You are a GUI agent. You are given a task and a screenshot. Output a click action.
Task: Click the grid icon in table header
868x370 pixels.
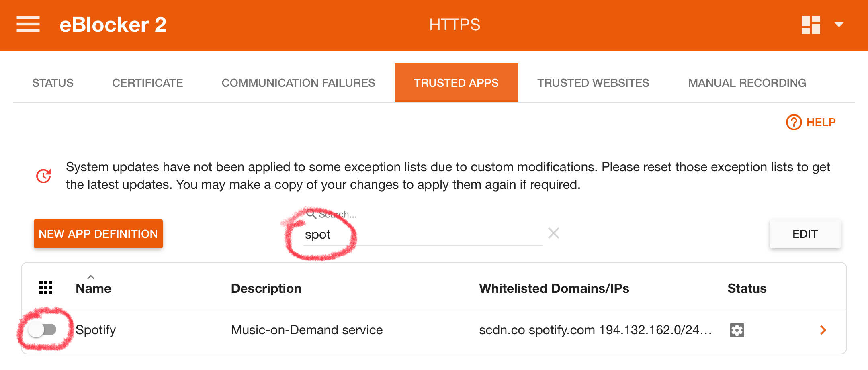click(x=46, y=288)
